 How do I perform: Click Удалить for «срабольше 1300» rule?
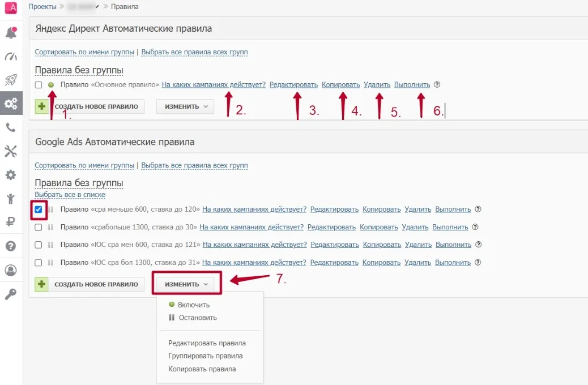415,227
